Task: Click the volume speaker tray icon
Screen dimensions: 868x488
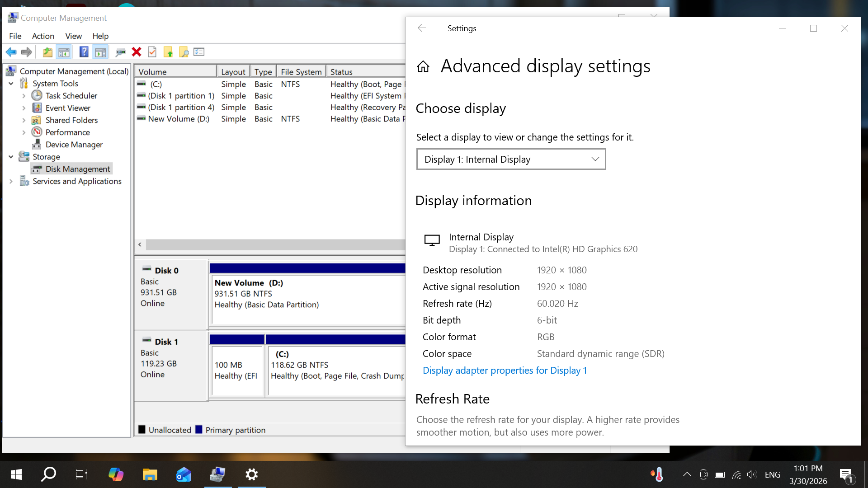Action: coord(751,474)
